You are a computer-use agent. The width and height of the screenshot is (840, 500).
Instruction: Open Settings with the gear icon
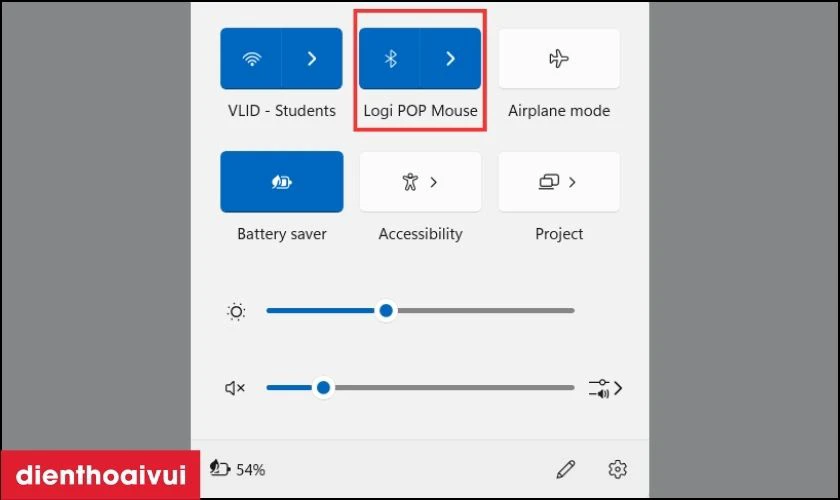tap(617, 469)
